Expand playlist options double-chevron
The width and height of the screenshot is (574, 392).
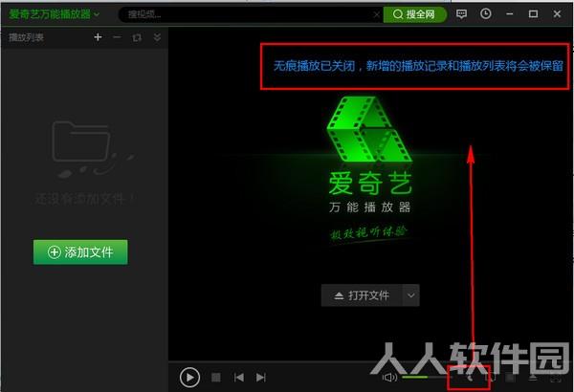coord(157,37)
